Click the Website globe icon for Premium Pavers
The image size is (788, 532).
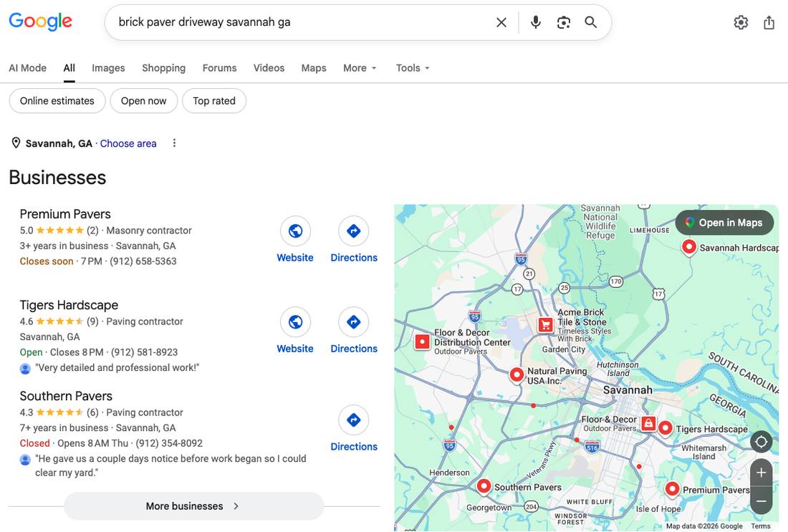295,231
